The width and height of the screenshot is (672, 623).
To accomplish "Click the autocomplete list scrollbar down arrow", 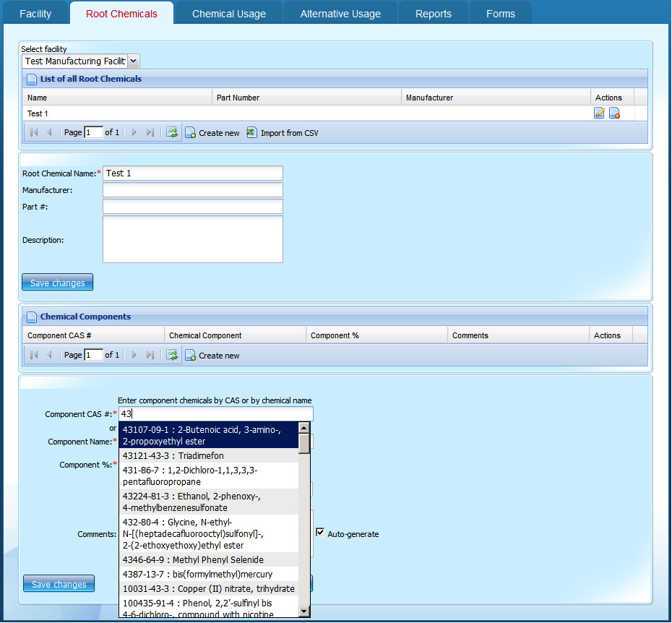I will coord(304,611).
